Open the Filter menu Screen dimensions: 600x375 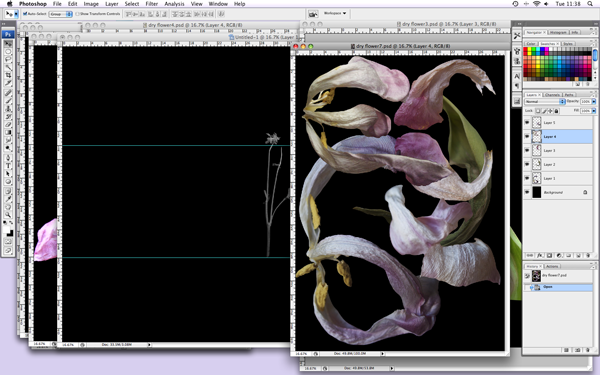(x=152, y=4)
